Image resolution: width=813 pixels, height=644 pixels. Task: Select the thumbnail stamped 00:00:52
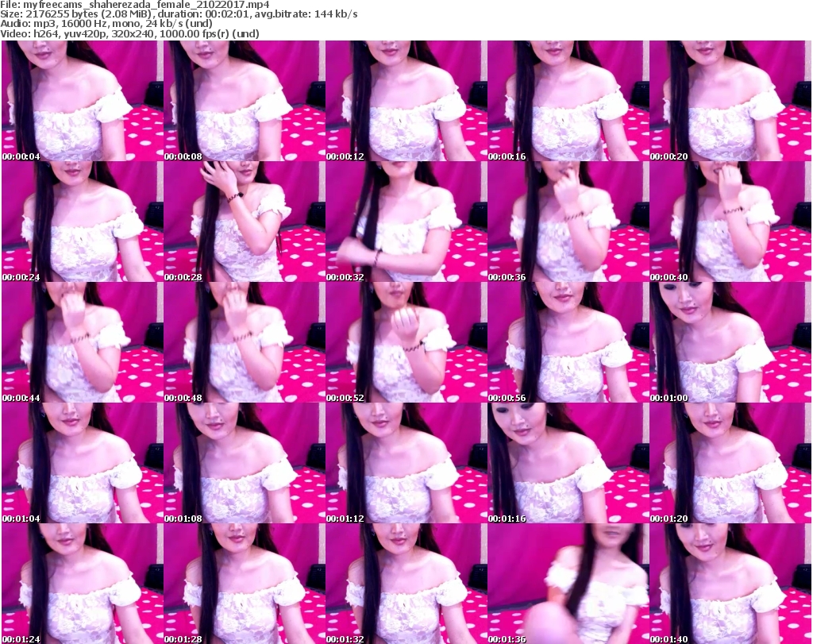406,342
